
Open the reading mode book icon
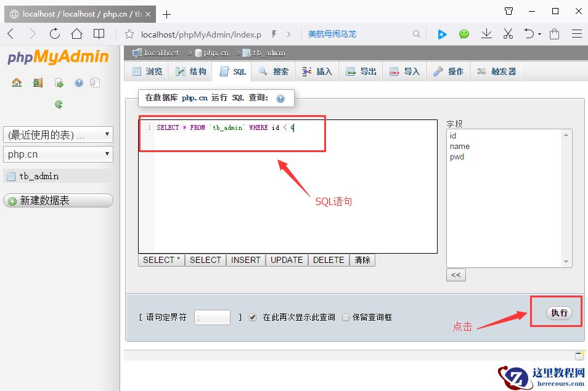pyautogui.click(x=99, y=34)
